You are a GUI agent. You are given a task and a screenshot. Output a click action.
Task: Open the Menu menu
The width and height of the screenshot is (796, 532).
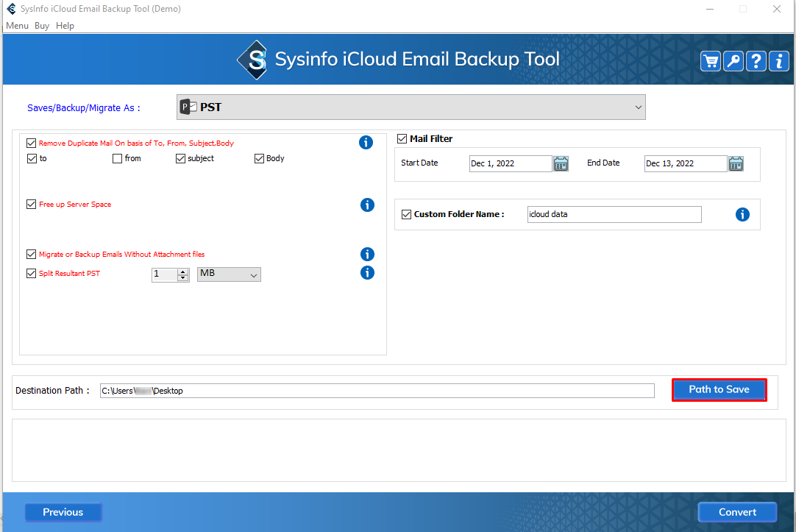(17, 26)
